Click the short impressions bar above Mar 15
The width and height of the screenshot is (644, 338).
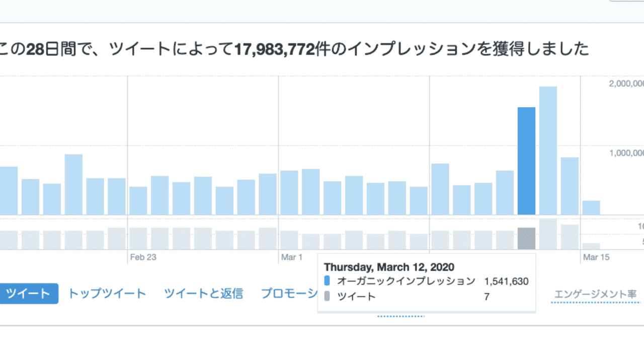(x=591, y=208)
